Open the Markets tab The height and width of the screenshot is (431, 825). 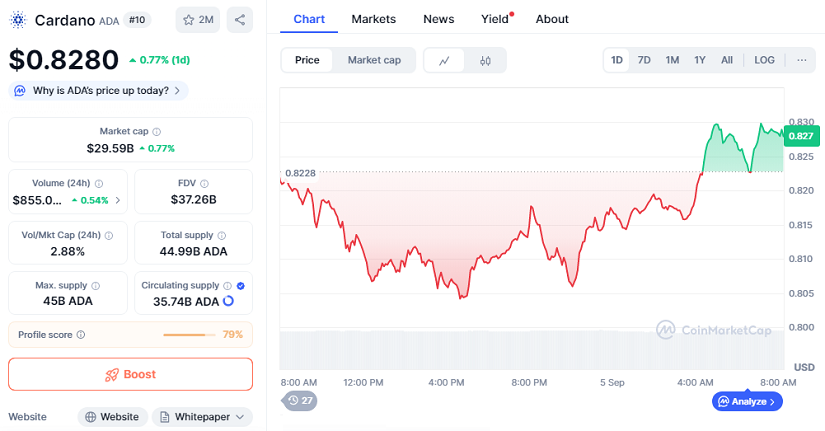374,19
